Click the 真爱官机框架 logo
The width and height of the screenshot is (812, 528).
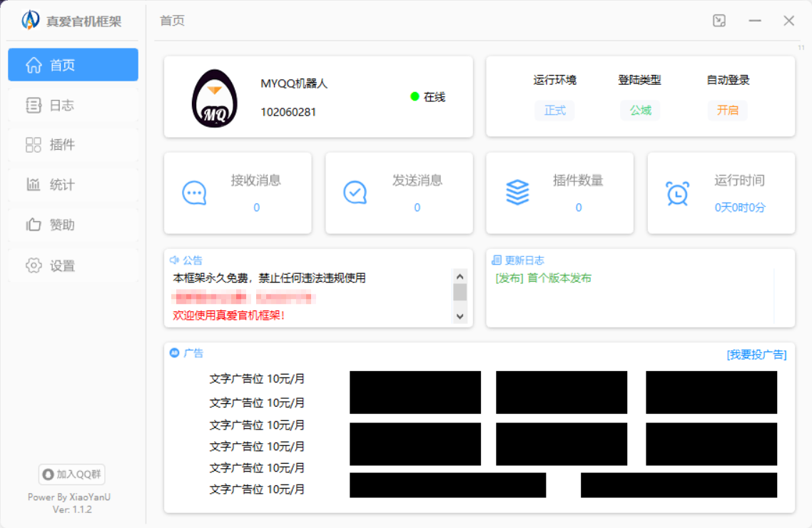29,20
